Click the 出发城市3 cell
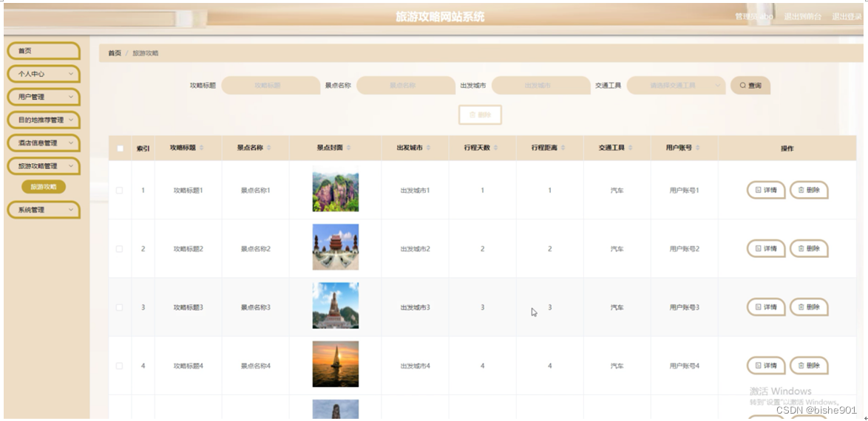The width and height of the screenshot is (868, 421). pyautogui.click(x=416, y=307)
